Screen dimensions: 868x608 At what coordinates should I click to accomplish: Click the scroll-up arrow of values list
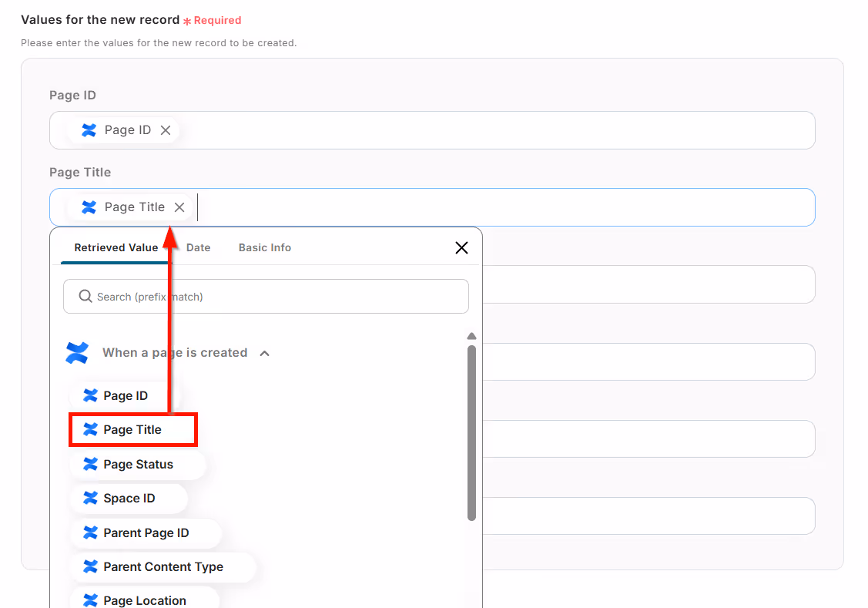tap(471, 336)
